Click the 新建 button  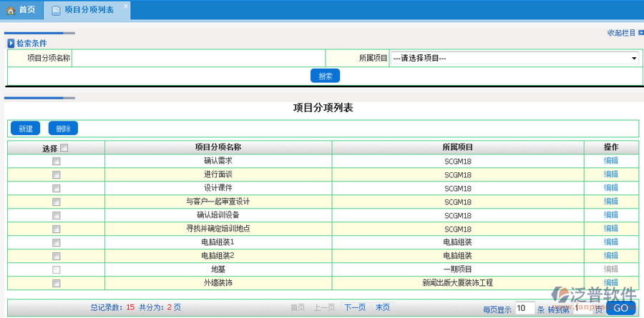click(26, 129)
